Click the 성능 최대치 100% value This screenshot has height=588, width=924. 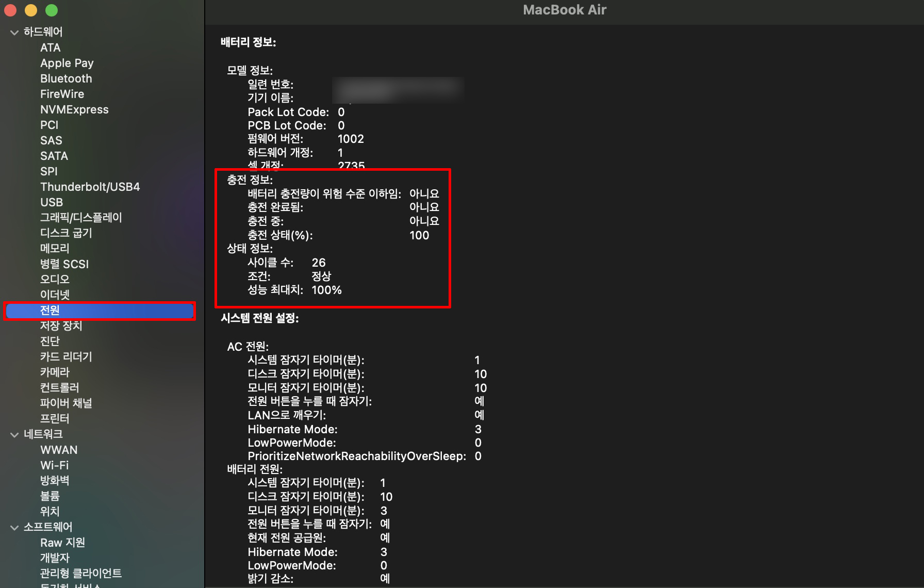click(327, 290)
